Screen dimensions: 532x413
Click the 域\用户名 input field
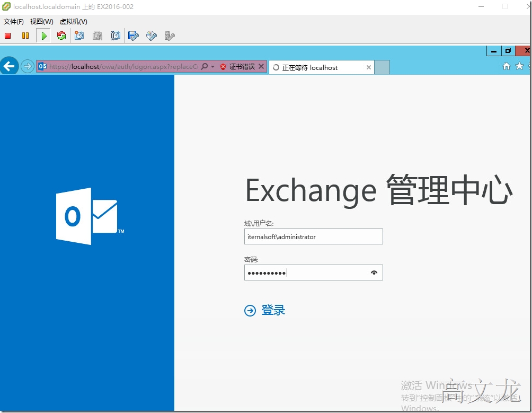314,236
